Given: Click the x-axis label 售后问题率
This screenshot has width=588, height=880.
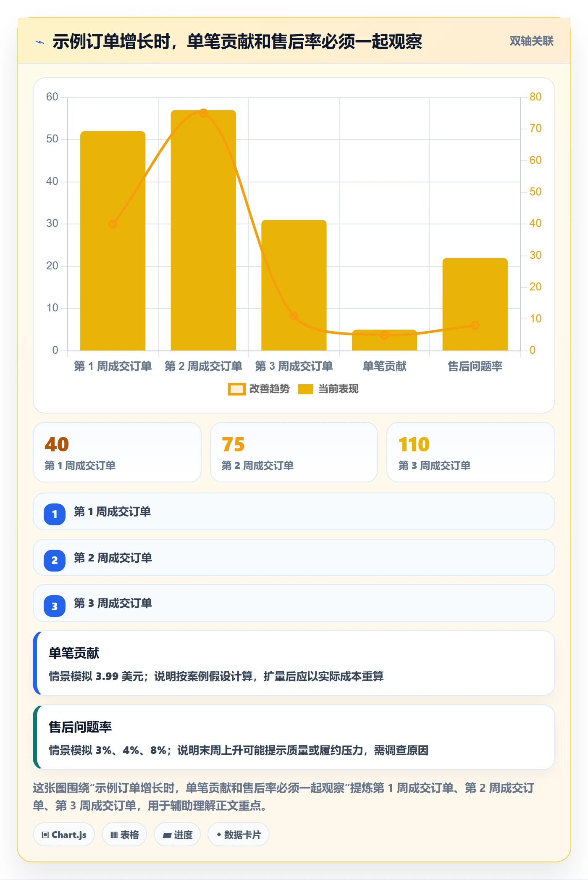Looking at the screenshot, I should (x=475, y=366).
